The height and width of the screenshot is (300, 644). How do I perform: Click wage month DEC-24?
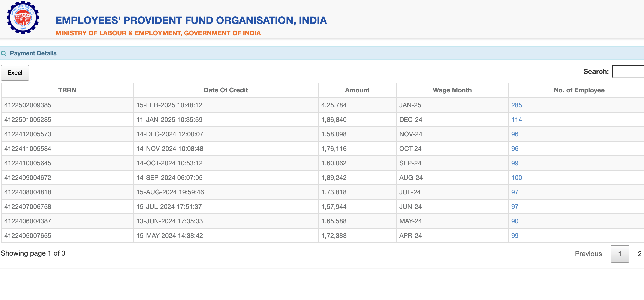pyautogui.click(x=410, y=120)
